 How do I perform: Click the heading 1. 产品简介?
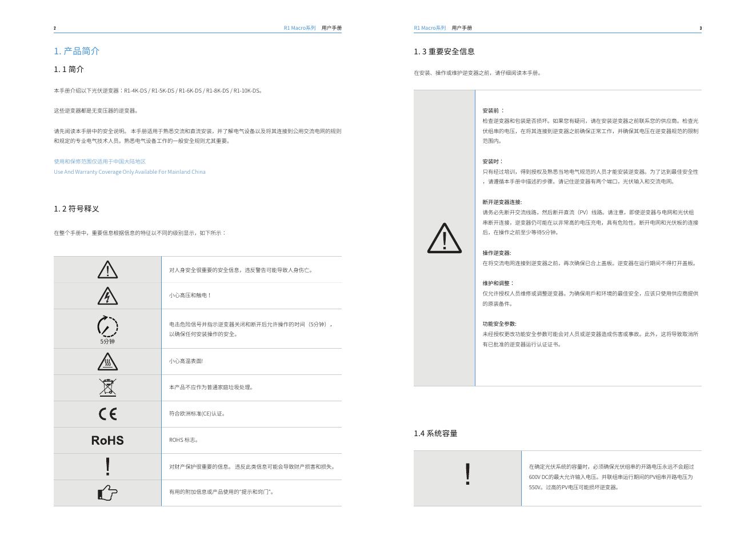click(x=77, y=51)
